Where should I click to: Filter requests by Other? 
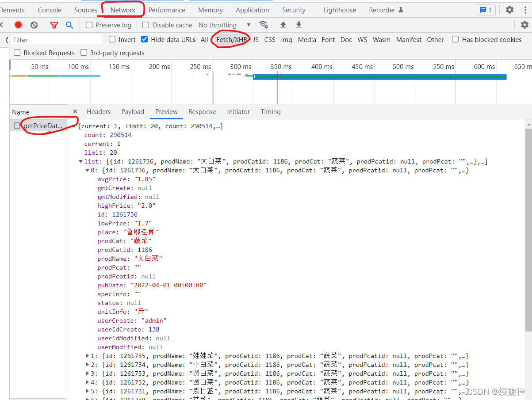tap(435, 39)
